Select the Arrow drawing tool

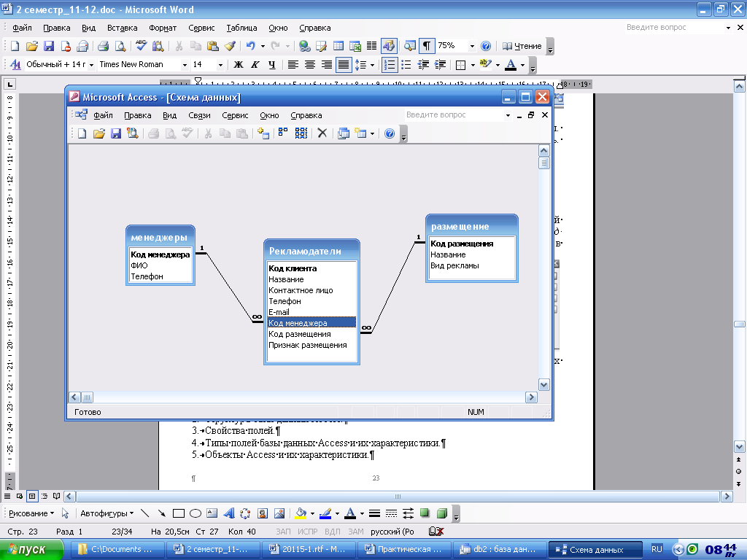click(x=161, y=513)
